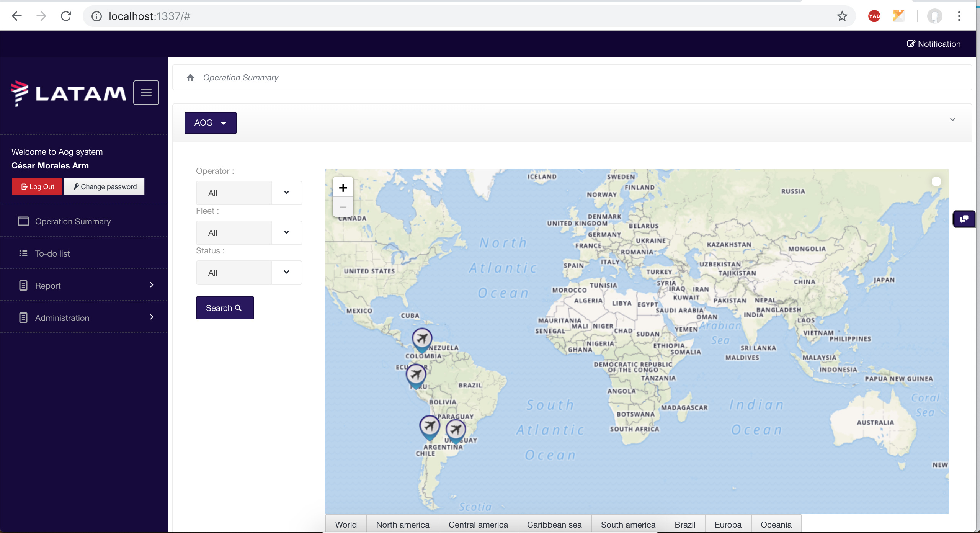Click the airplane marker near Venezuela
The width and height of the screenshot is (980, 533).
[422, 340]
